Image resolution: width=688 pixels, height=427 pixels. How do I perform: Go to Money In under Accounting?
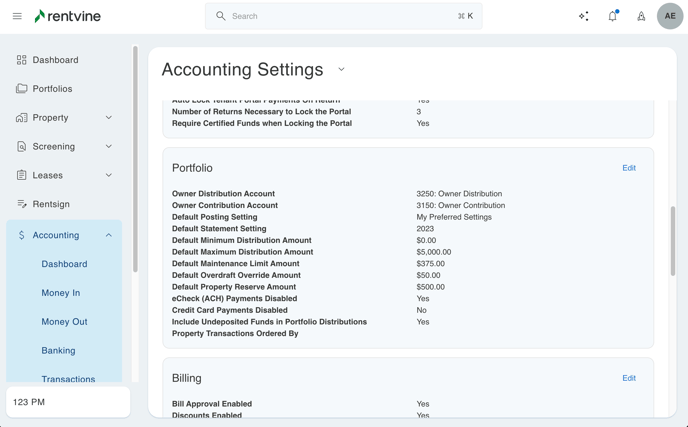coord(61,293)
